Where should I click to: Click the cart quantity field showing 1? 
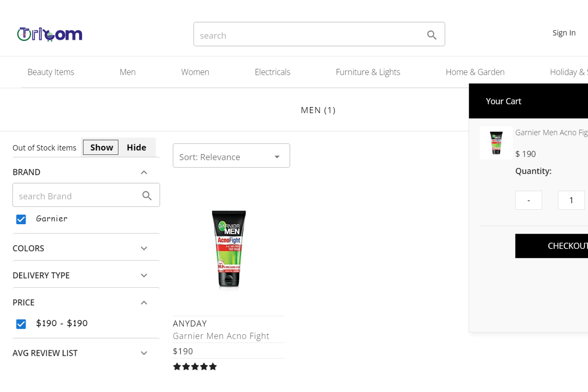pos(572,200)
